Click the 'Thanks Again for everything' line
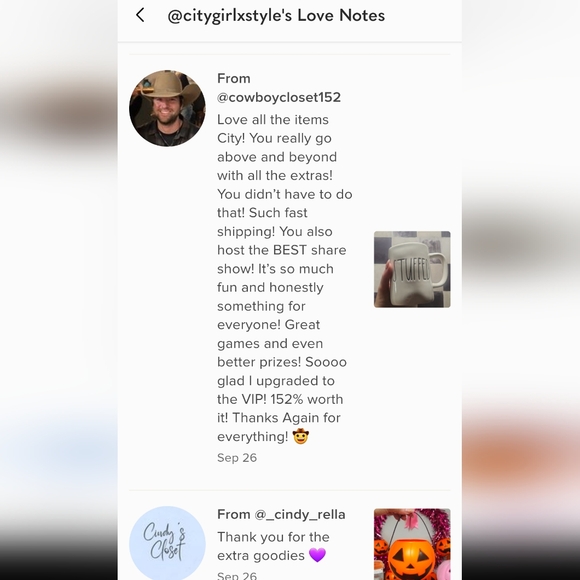This screenshot has width=580, height=580. [x=279, y=427]
